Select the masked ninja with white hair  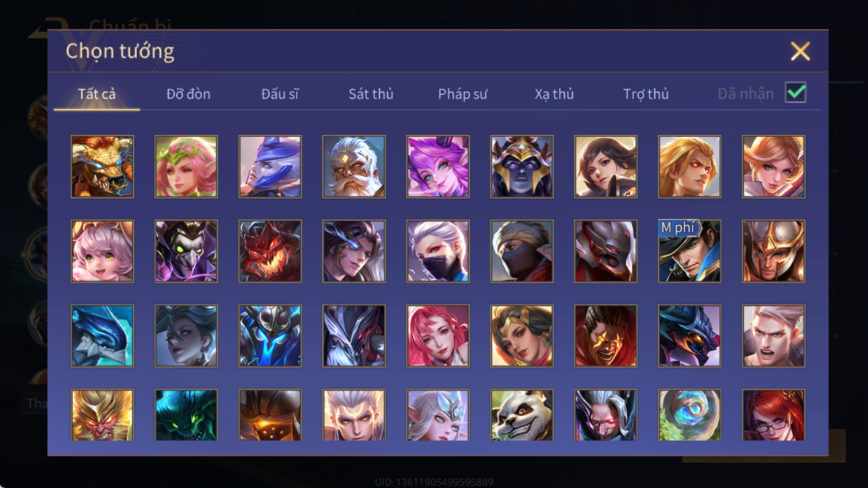(438, 251)
